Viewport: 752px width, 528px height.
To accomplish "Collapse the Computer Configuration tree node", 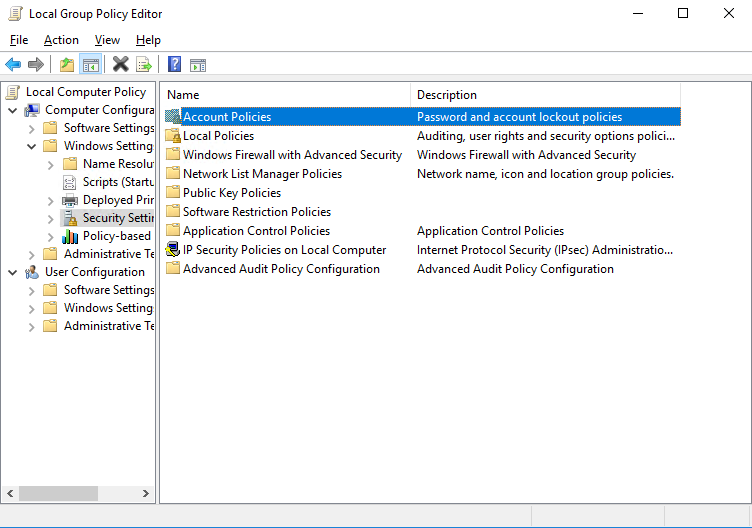I will pos(13,110).
